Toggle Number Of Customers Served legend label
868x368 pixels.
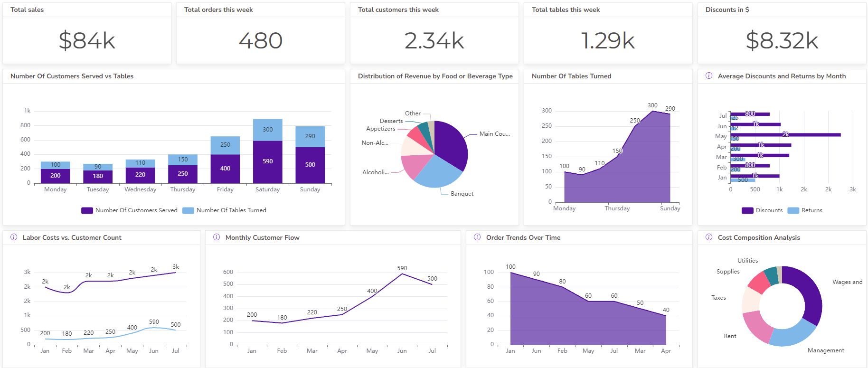click(x=136, y=210)
